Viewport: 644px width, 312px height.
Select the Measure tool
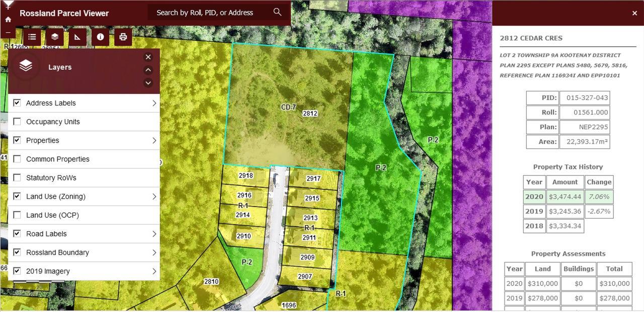click(77, 37)
